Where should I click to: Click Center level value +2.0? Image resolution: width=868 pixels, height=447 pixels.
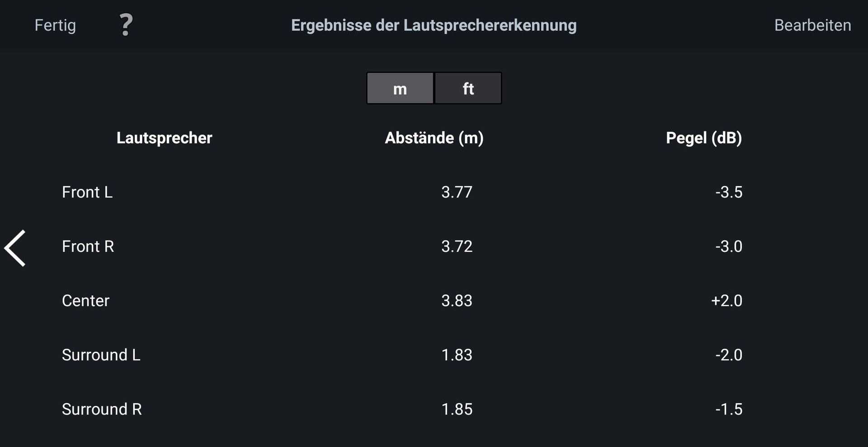[x=726, y=301]
